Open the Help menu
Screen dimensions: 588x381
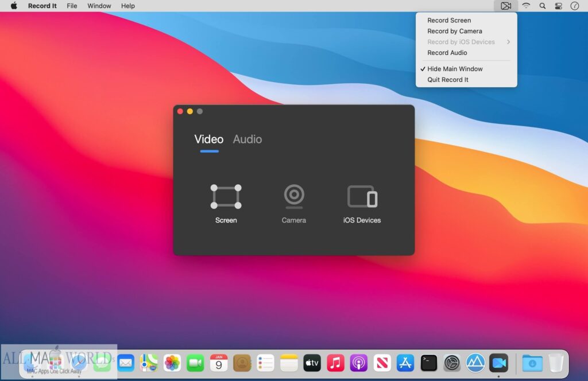point(128,6)
